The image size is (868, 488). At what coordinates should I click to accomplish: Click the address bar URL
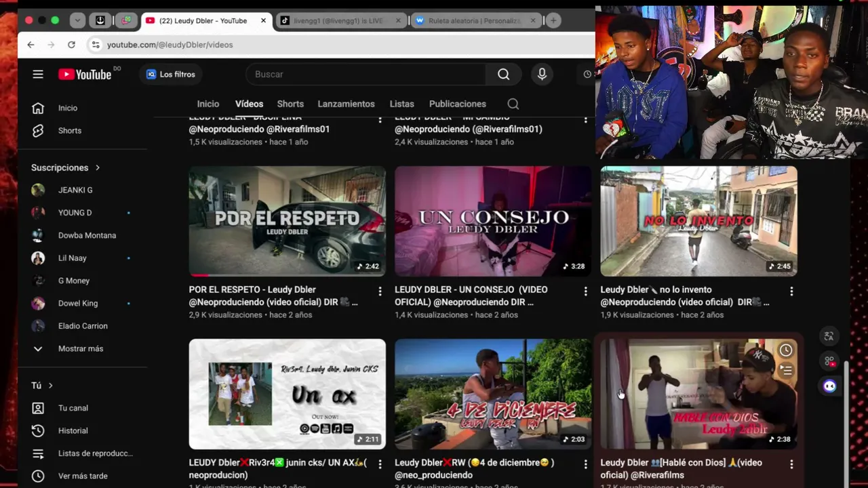pos(170,45)
